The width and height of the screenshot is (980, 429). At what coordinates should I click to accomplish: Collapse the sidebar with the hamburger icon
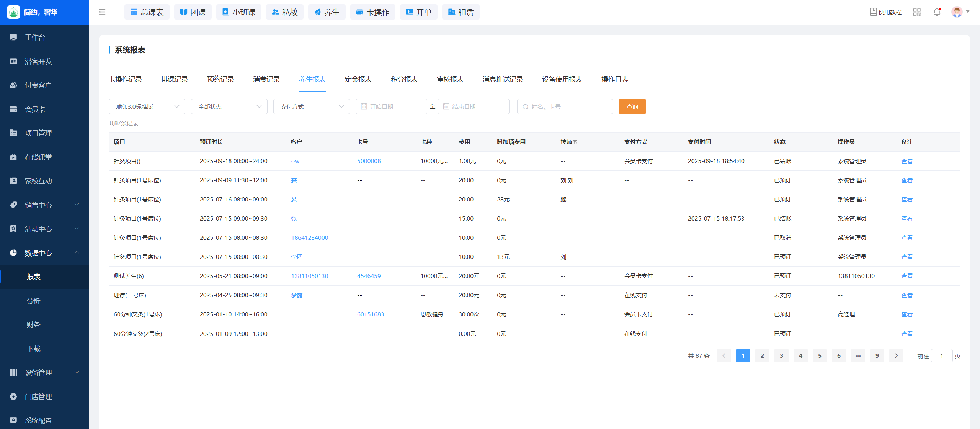[x=102, y=12]
